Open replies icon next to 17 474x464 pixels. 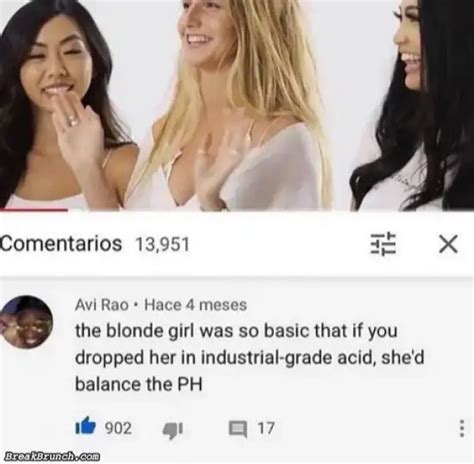pyautogui.click(x=238, y=429)
